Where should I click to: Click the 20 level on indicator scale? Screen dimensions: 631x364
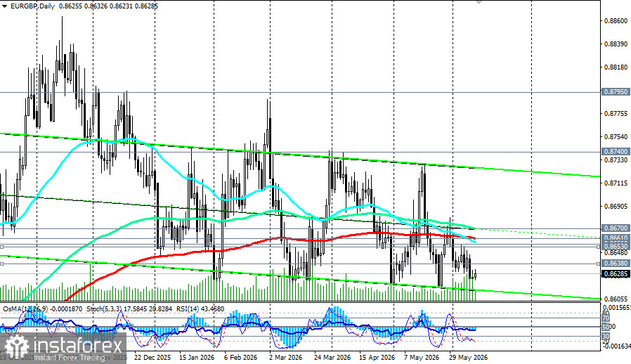606,342
